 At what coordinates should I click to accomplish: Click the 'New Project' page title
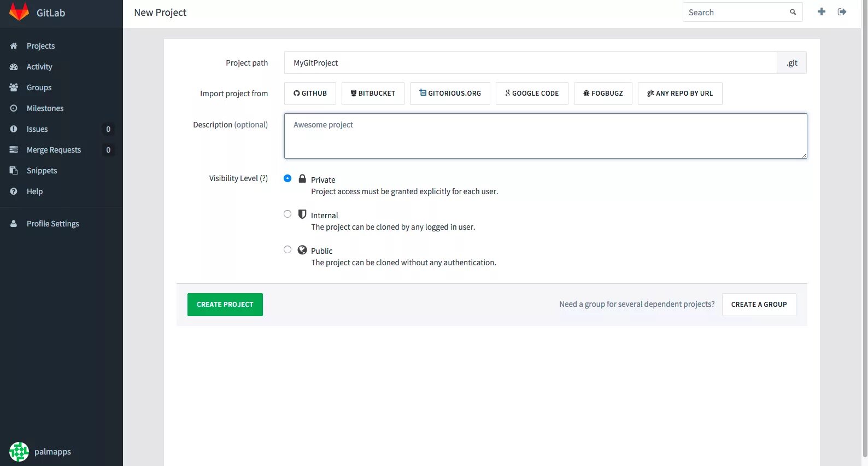(160, 13)
